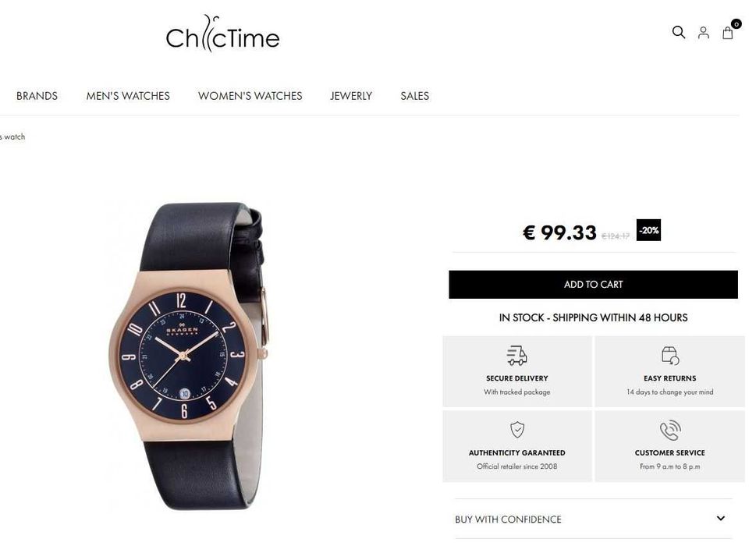Screen dimensions: 756x546
Task: Open the search magnifier icon
Action: point(679,32)
